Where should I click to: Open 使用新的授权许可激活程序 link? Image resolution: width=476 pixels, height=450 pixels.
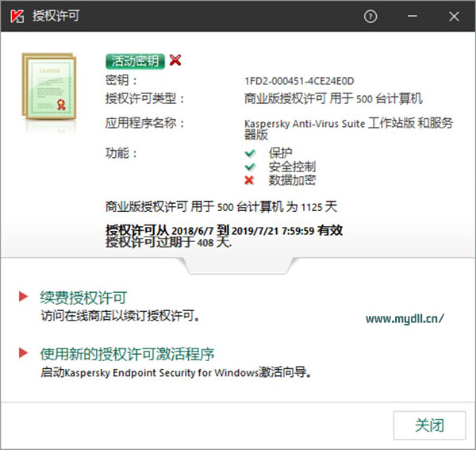(x=127, y=354)
